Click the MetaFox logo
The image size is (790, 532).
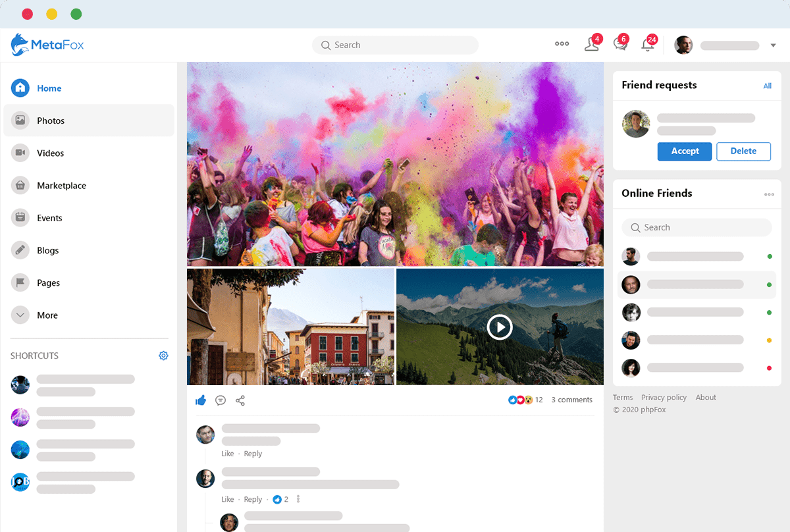click(47, 45)
